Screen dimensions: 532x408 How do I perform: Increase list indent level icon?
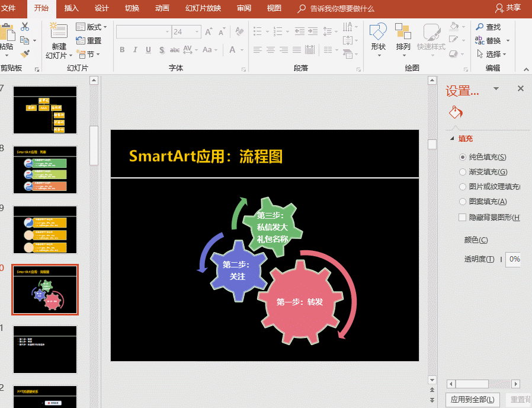pyautogui.click(x=313, y=31)
